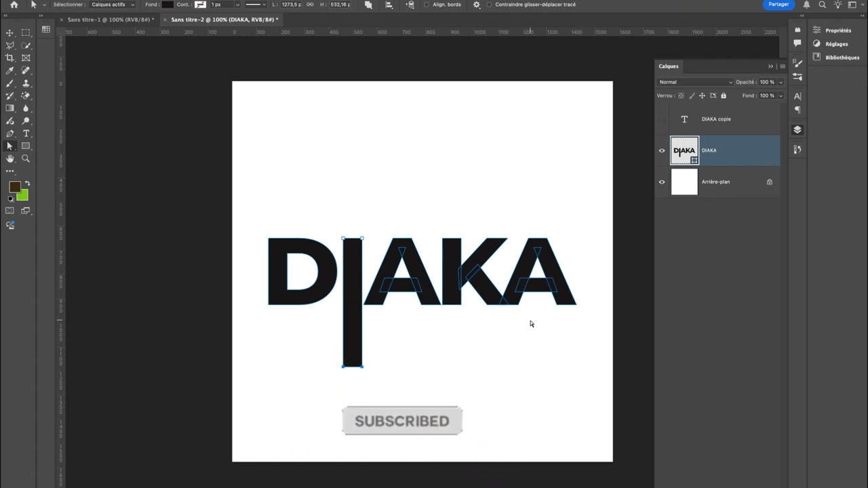The width and height of the screenshot is (868, 488).
Task: Select the Brush tool
Action: click(x=9, y=83)
